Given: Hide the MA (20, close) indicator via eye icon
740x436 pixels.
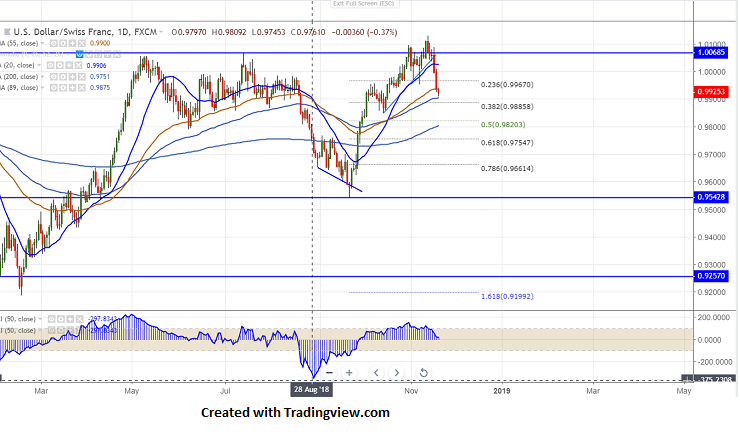Looking at the screenshot, I should tap(50, 66).
